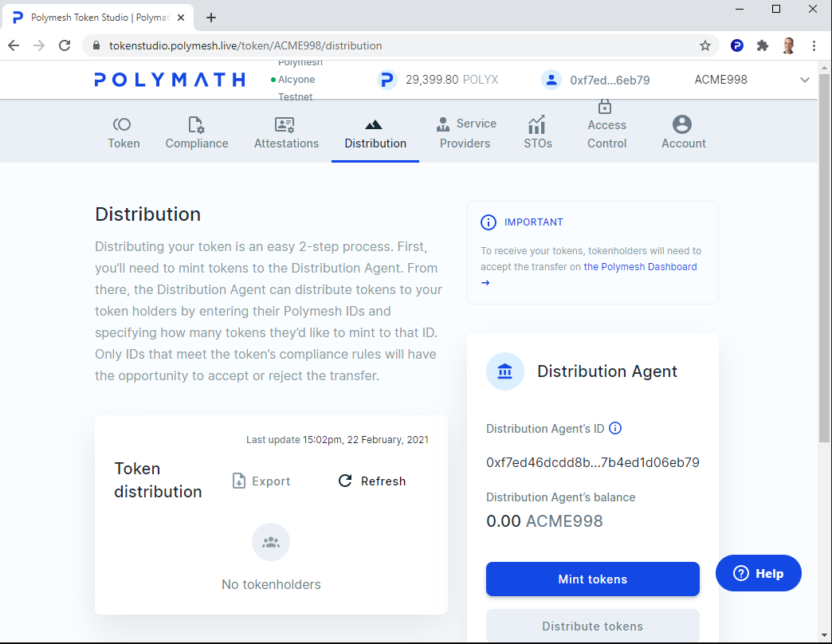This screenshot has width=832, height=644.
Task: Click the Distribution Agent ID value 0xf7ed46dcdd8b...7b4ed1d06eb79
Action: (x=593, y=462)
